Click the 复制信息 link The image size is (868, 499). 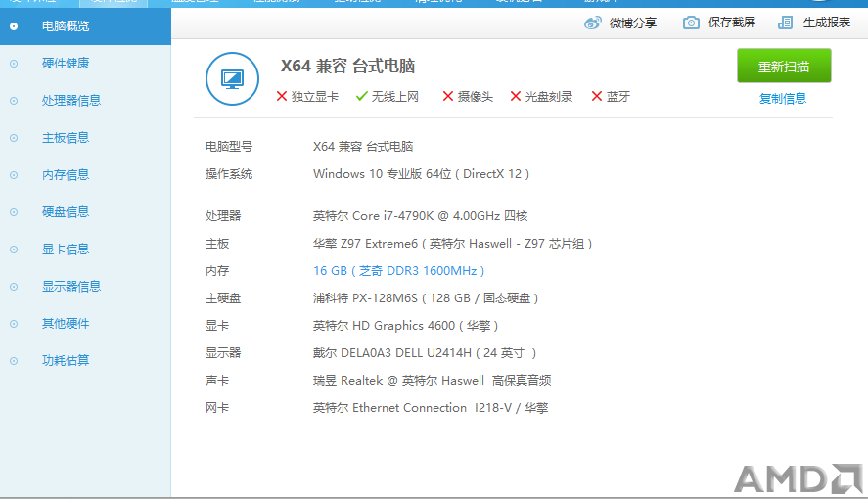783,99
